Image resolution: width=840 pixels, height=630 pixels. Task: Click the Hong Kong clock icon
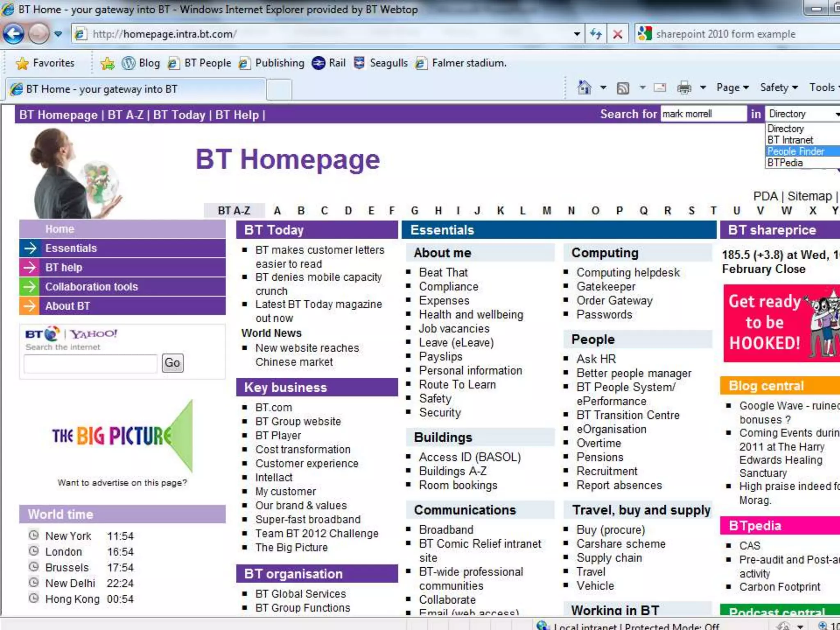point(34,598)
